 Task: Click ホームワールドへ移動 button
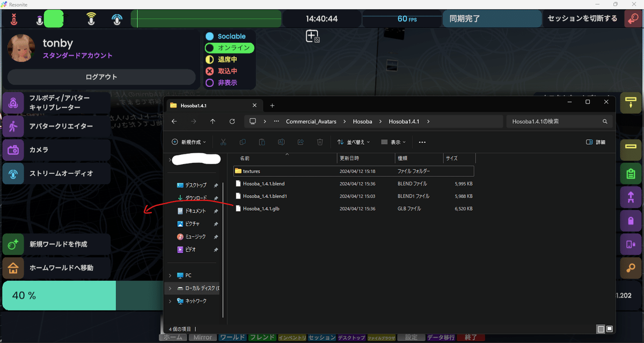pos(56,268)
